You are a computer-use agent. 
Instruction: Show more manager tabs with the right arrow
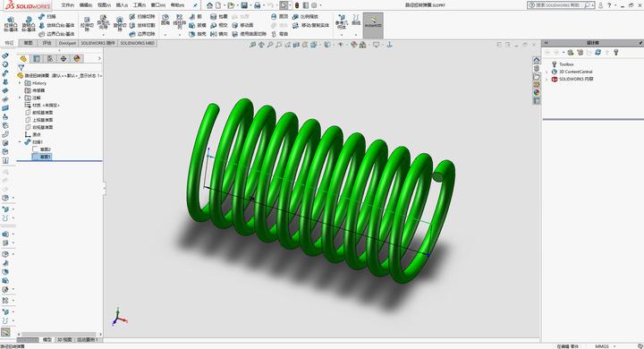point(99,59)
